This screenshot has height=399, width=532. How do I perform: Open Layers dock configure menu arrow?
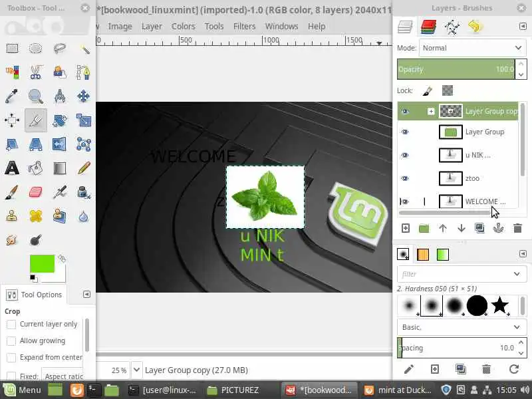(x=523, y=27)
